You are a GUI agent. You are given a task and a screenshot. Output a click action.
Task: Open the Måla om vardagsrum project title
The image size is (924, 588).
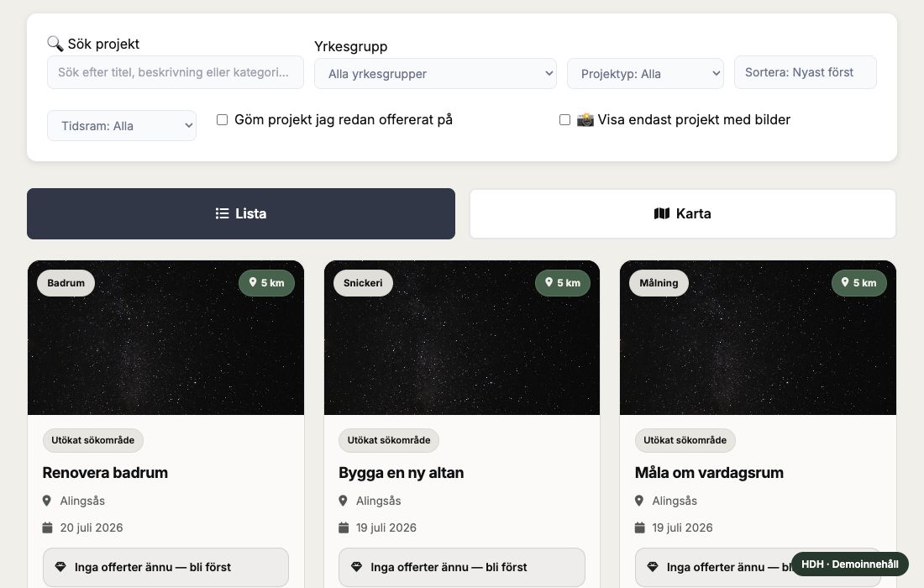709,473
